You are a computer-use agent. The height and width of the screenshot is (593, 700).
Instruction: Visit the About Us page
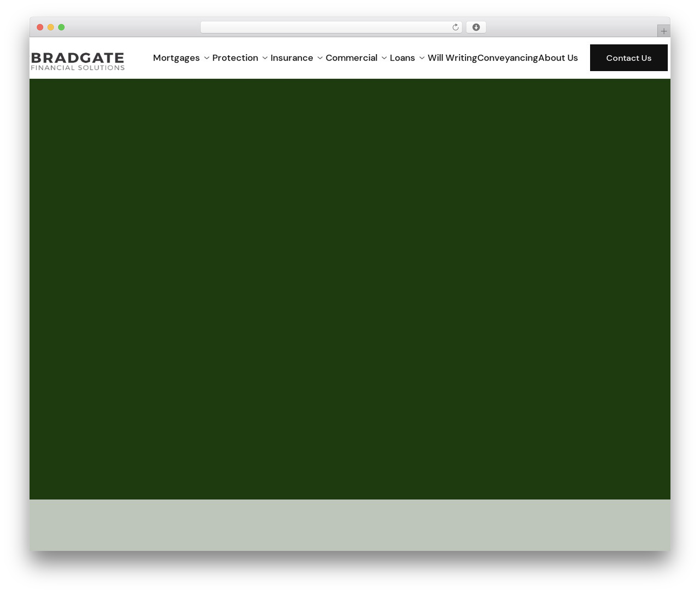tap(558, 58)
